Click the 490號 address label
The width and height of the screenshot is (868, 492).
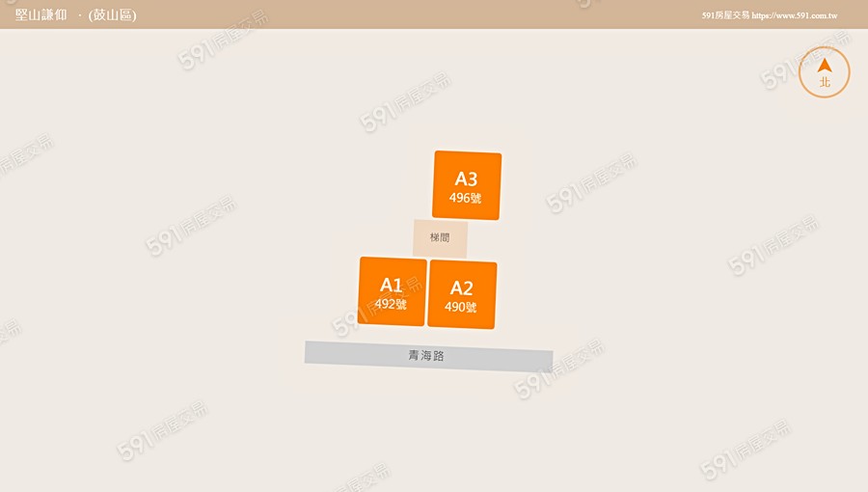461,307
